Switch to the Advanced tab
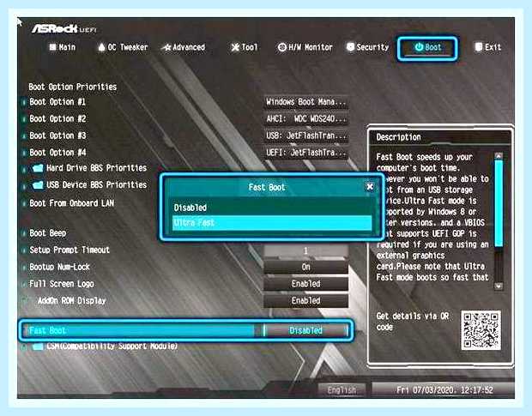 pyautogui.click(x=184, y=47)
